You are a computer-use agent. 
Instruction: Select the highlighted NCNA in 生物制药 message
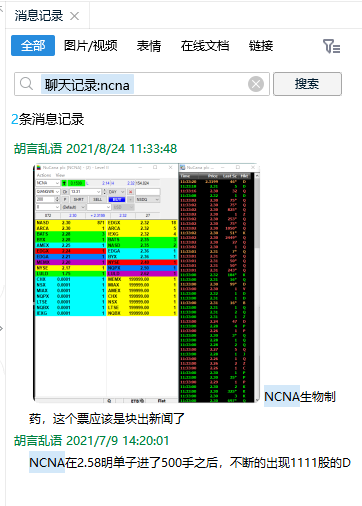coord(282,397)
